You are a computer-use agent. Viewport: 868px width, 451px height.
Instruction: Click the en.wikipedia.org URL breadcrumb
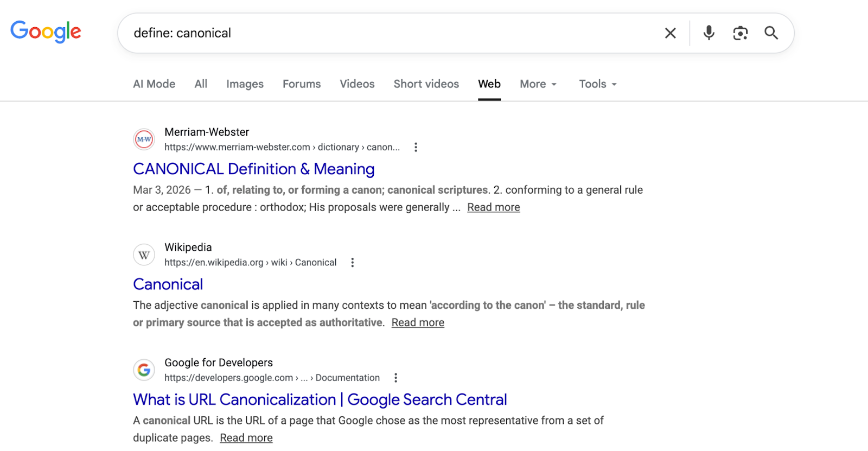[251, 263]
